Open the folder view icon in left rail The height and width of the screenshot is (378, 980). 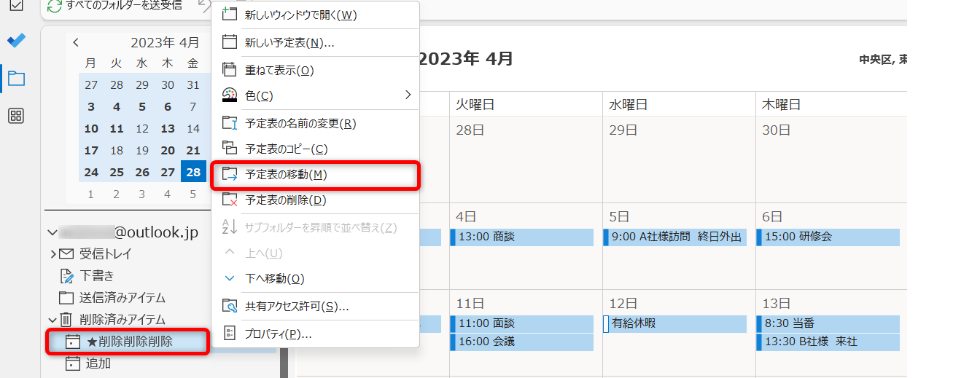(x=16, y=78)
